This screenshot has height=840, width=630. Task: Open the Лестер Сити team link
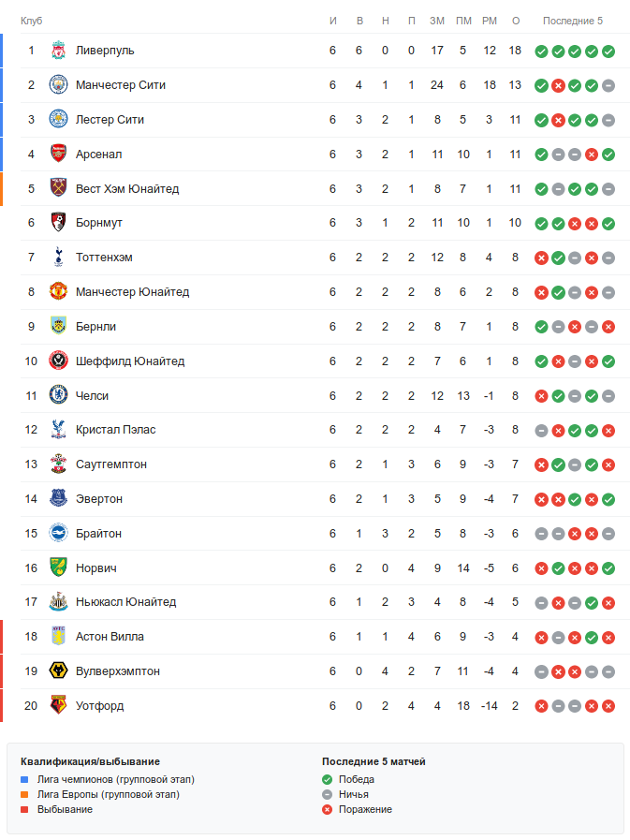[x=110, y=120]
